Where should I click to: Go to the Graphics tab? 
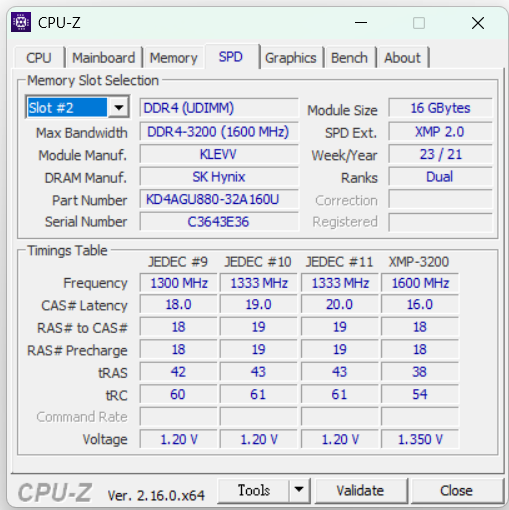click(x=291, y=58)
